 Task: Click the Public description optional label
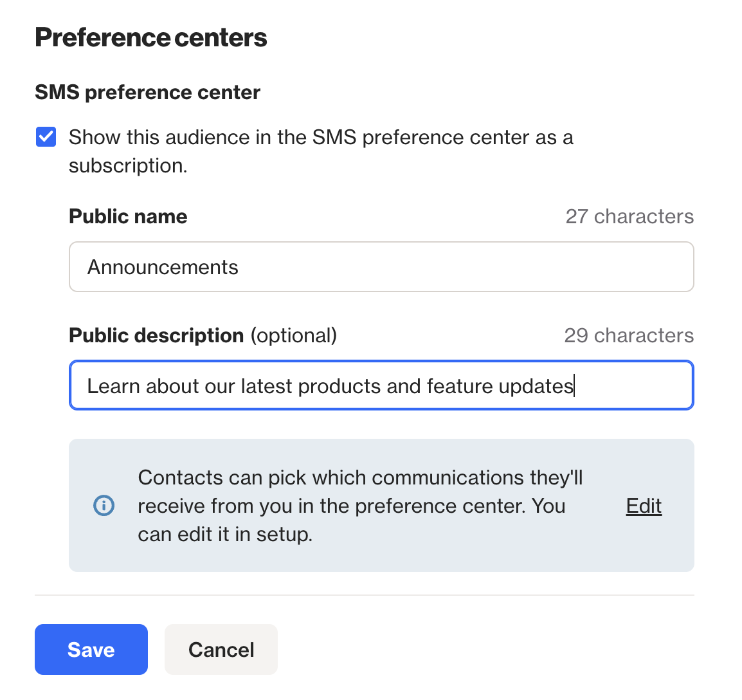coord(202,335)
